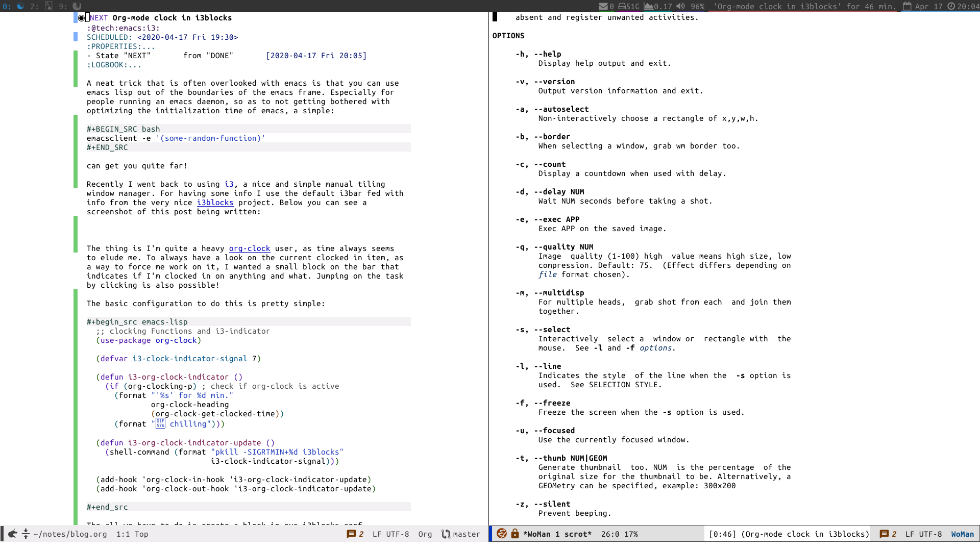Click LF UTF-8 encoding in blog.org mode line
The width and height of the screenshot is (980, 551).
[390, 534]
